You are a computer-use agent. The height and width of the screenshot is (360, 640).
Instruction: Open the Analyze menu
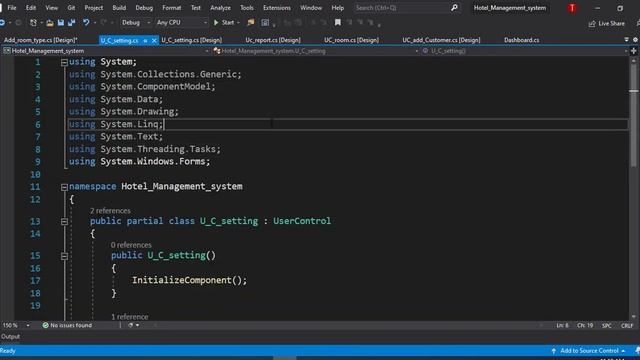pos(220,8)
